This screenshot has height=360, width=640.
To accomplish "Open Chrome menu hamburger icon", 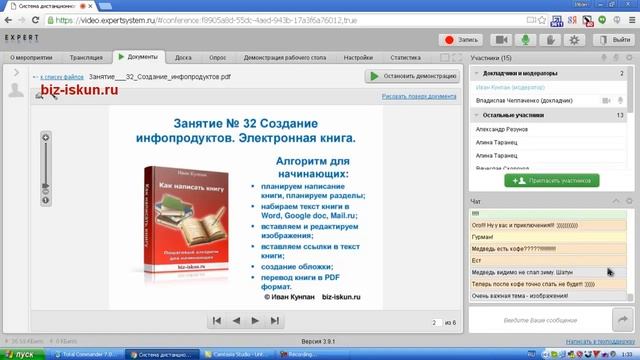I will pyautogui.click(x=632, y=20).
